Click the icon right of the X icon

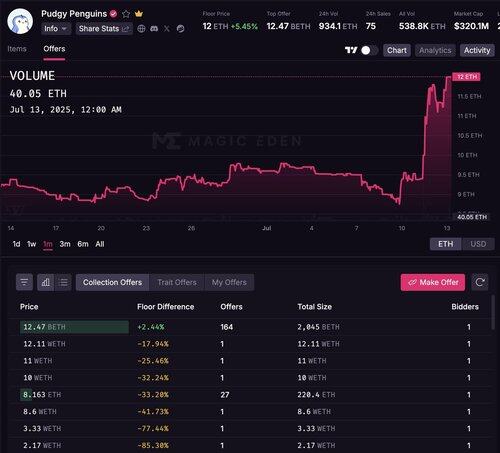point(180,29)
